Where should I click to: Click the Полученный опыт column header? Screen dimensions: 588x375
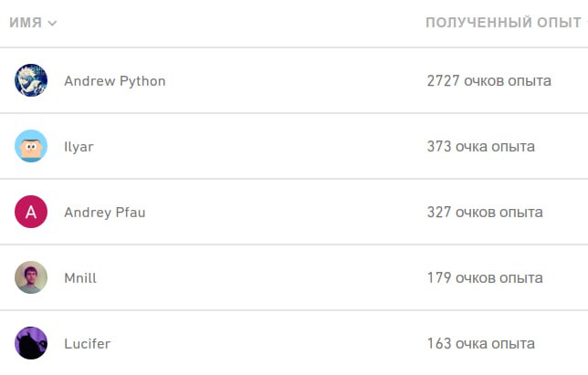pyautogui.click(x=503, y=23)
